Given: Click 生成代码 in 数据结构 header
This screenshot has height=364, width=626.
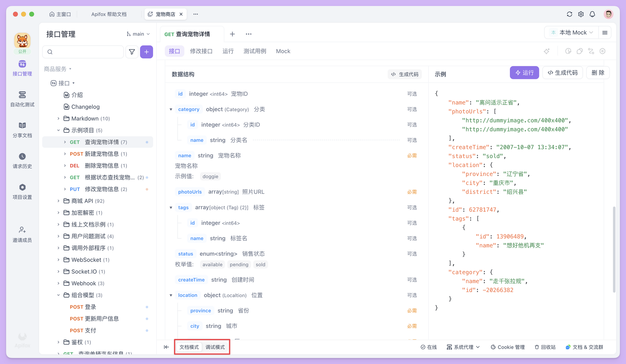Looking at the screenshot, I should click(404, 74).
